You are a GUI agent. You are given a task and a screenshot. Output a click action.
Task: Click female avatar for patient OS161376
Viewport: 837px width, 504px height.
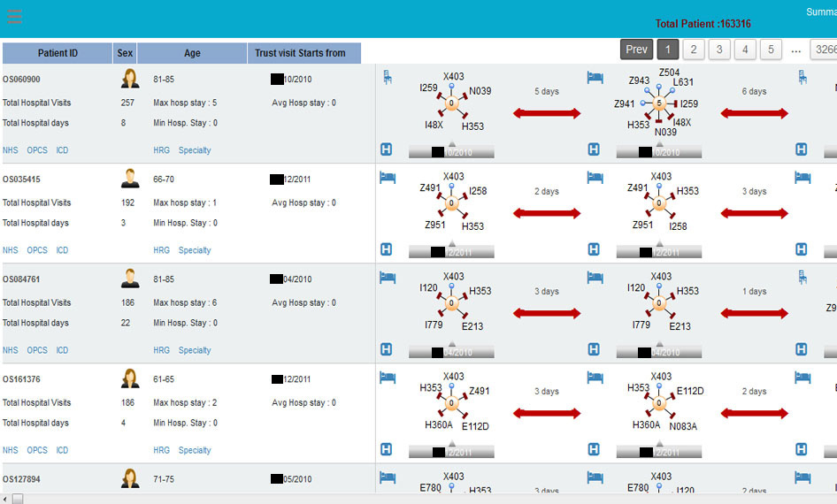coord(130,378)
